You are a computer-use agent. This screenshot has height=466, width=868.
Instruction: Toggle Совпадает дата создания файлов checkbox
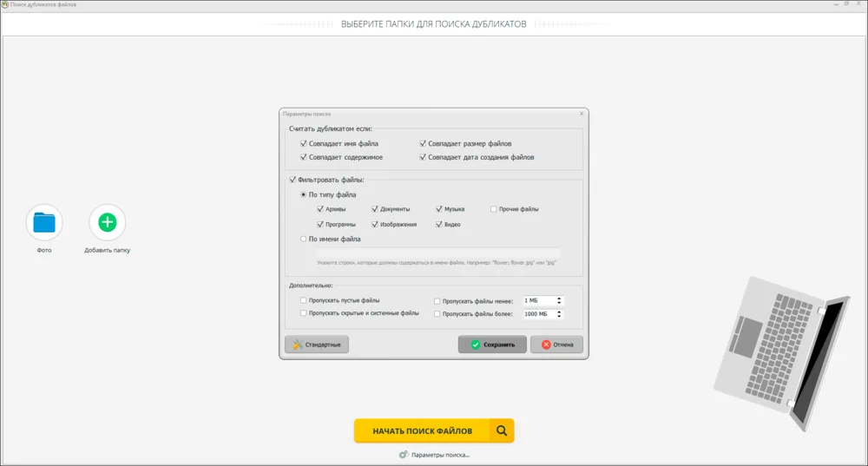[x=423, y=157]
